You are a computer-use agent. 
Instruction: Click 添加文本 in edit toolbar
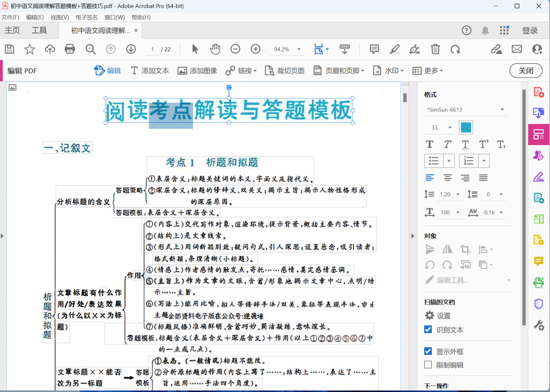[150, 70]
